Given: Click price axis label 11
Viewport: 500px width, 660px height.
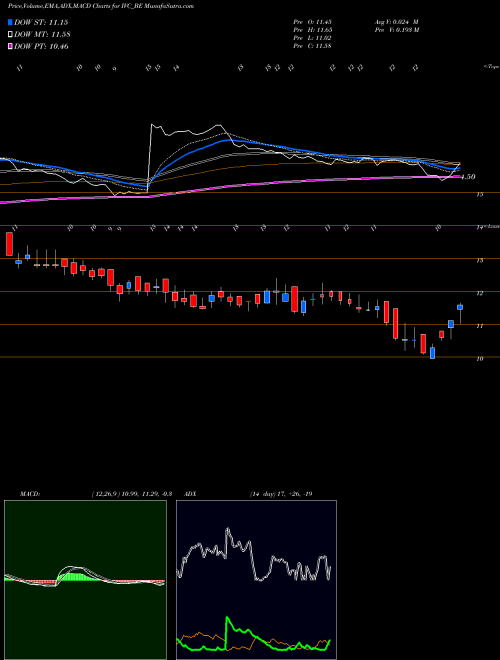Looking at the screenshot, I should point(479,326).
